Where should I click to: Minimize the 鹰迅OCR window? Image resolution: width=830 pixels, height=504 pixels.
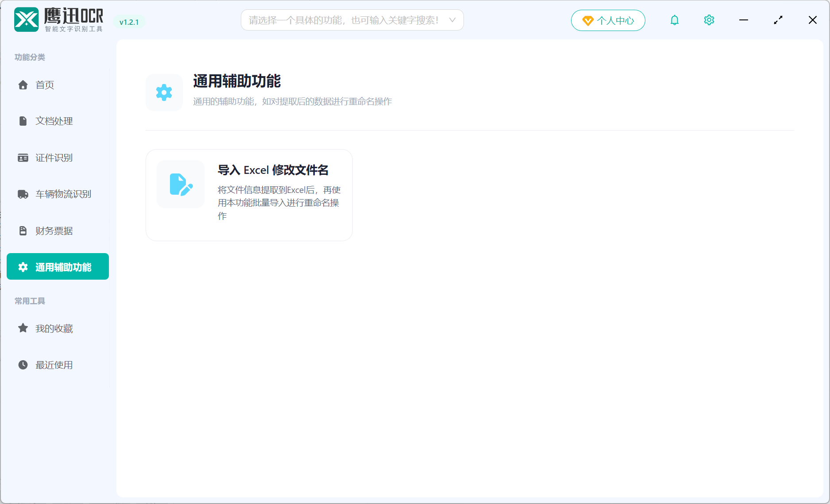[x=743, y=20]
